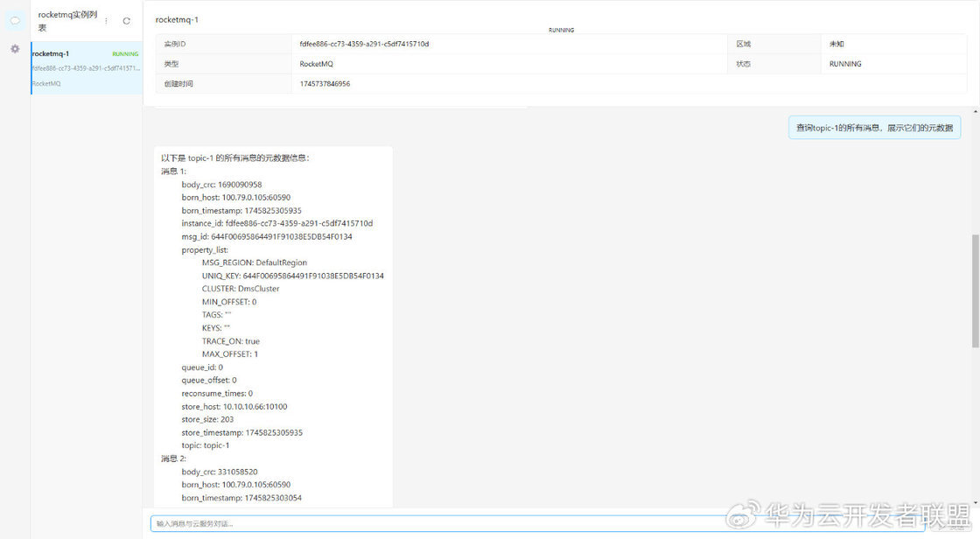Click body_crc: 1690090958 line
980x539 pixels.
222,185
